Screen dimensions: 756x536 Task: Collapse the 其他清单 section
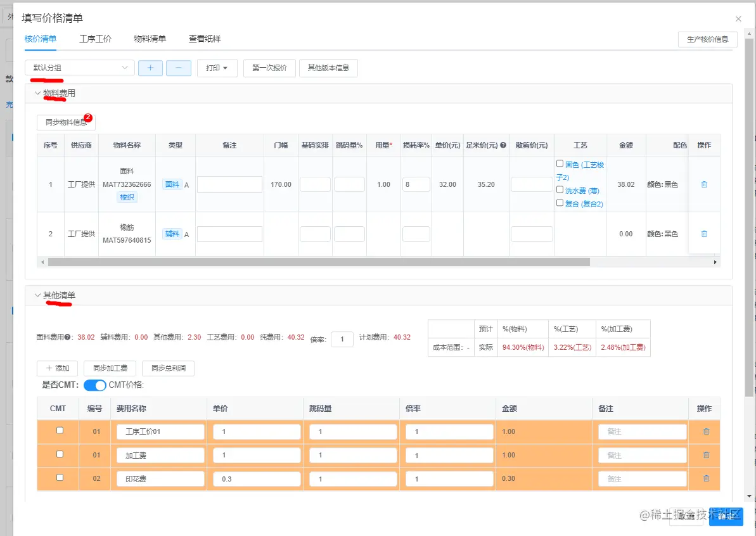point(37,295)
